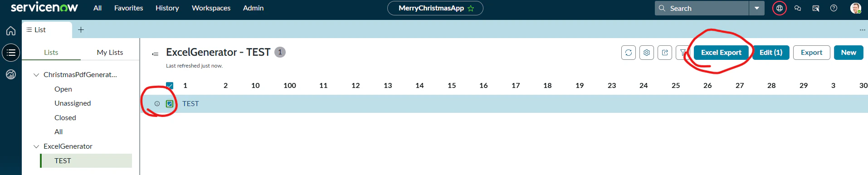This screenshot has width=868, height=175.
Task: Open the help question mark icon
Action: click(834, 8)
